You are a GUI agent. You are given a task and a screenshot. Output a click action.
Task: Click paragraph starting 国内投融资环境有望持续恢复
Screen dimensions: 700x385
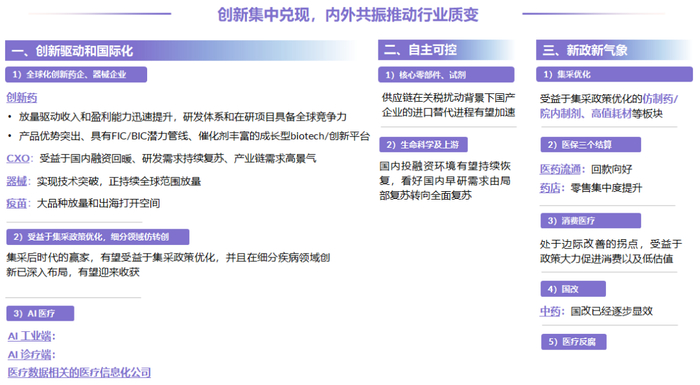[x=445, y=181]
